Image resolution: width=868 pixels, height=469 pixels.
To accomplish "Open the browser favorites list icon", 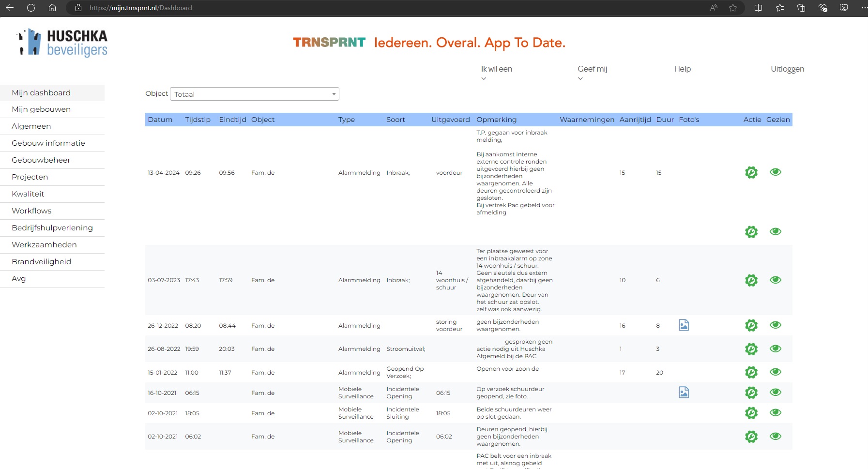I will point(780,8).
